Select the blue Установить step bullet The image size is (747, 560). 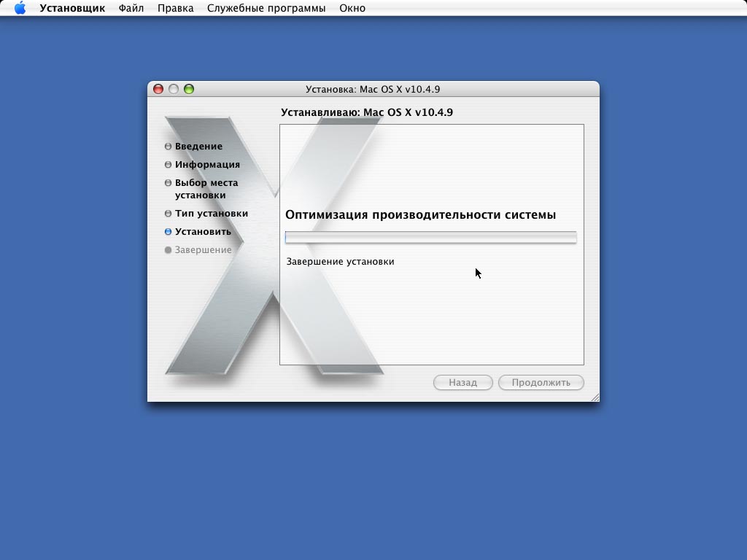169,231
